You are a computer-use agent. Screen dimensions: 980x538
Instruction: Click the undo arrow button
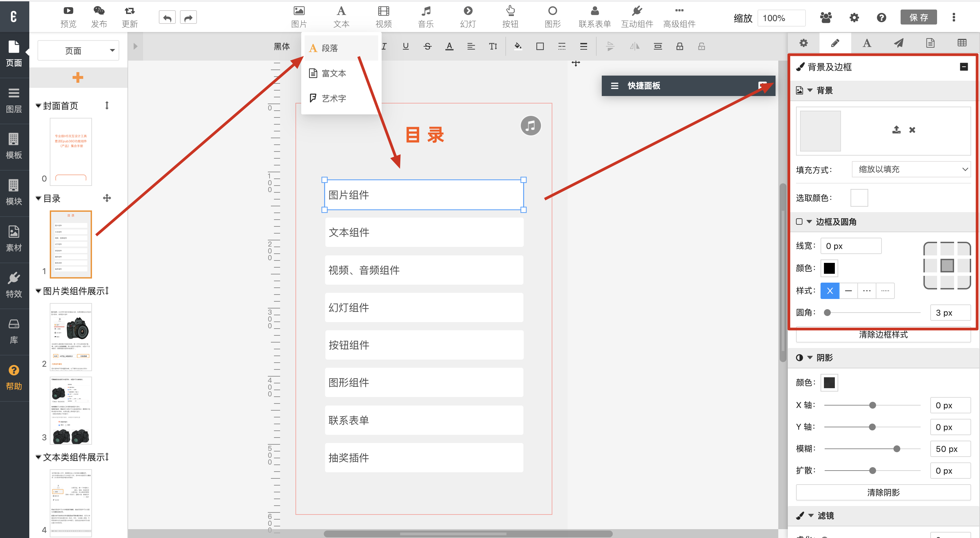(167, 17)
